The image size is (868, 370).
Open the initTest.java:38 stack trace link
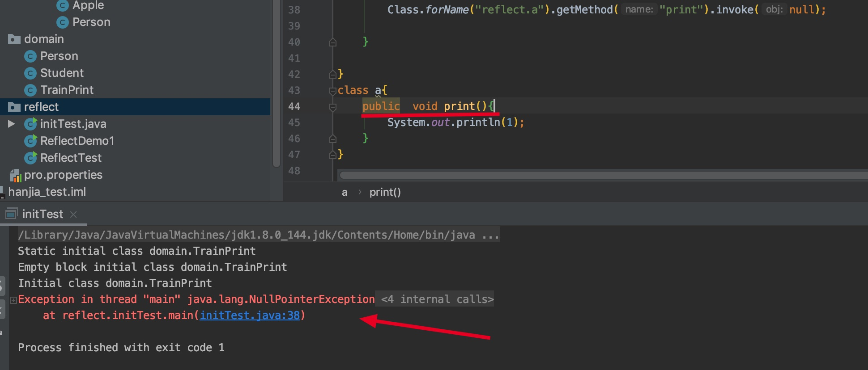(249, 315)
